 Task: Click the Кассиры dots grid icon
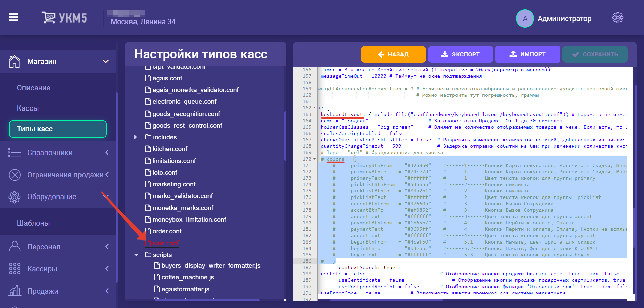(x=14, y=269)
